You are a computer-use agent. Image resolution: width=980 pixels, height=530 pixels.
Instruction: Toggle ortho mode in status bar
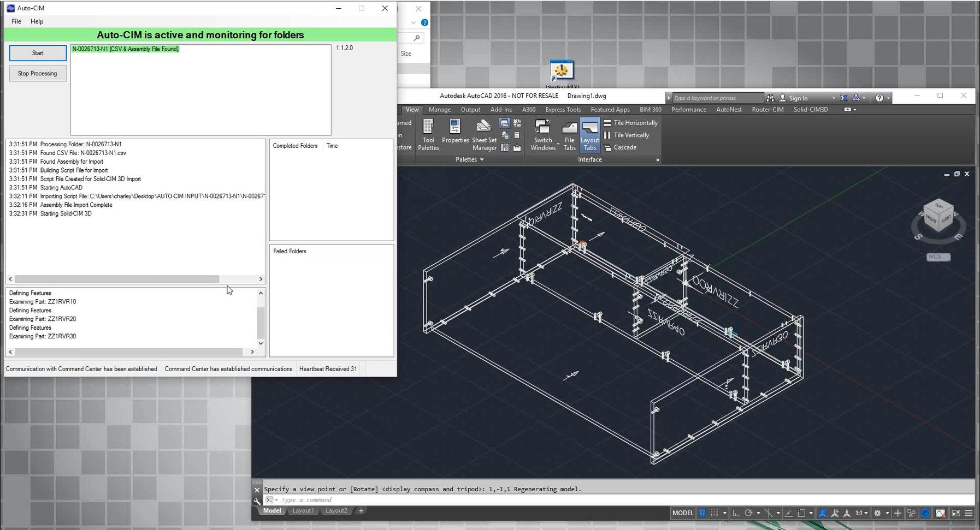pyautogui.click(x=736, y=513)
